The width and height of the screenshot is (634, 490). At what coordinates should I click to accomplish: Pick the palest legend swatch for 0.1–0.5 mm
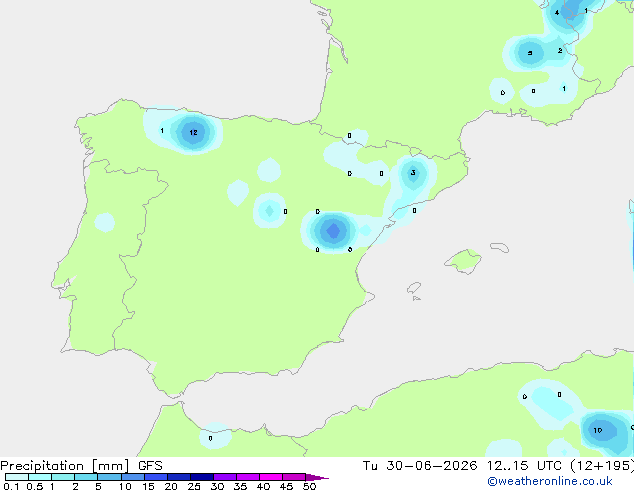17,477
